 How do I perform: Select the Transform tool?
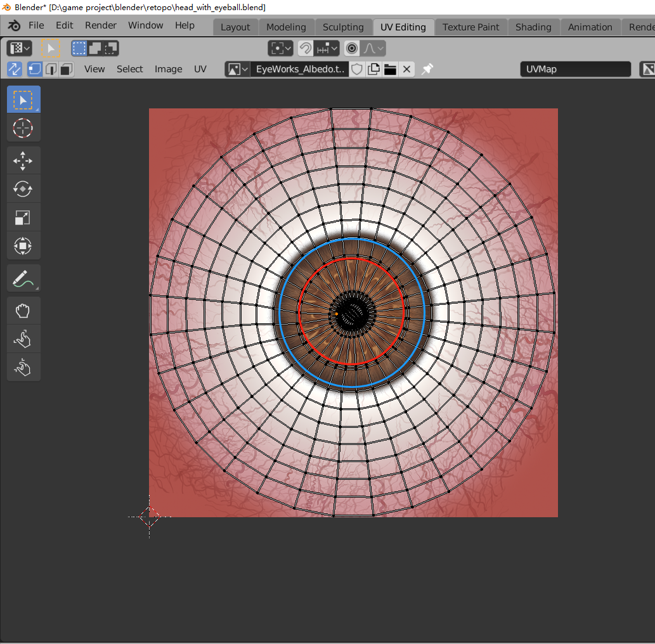pos(23,246)
